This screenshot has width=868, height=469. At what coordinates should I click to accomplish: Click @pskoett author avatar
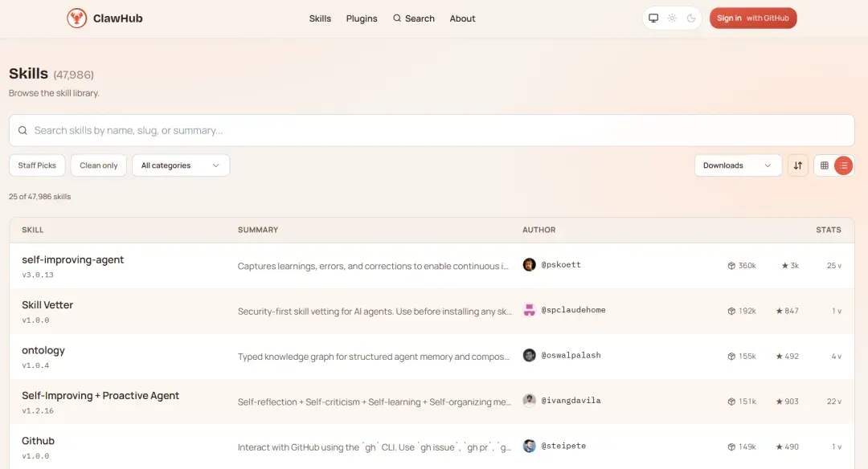pyautogui.click(x=529, y=265)
